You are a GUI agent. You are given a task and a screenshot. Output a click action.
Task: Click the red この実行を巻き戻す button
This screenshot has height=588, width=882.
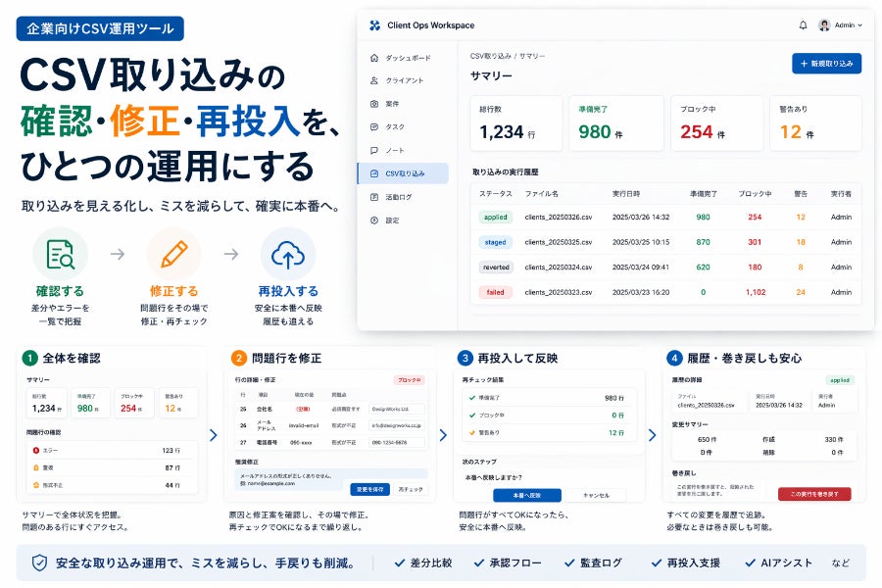tap(813, 494)
